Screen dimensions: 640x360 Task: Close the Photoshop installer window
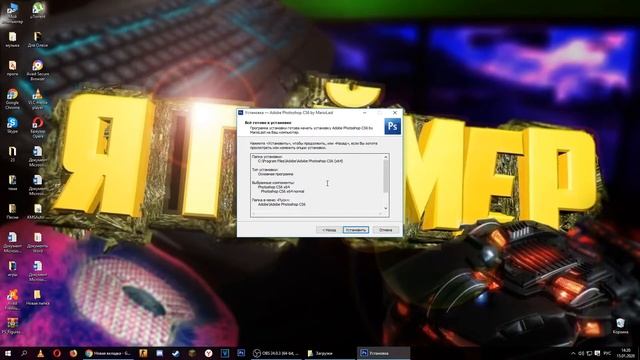[395, 112]
